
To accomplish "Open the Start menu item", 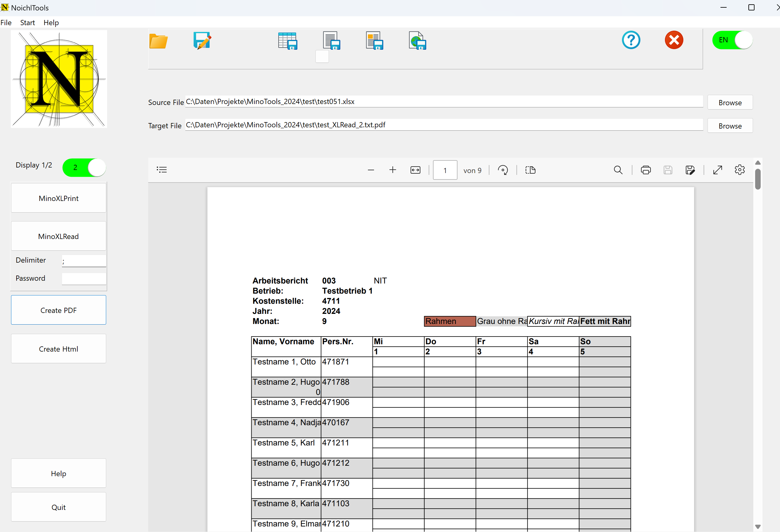I will pyautogui.click(x=28, y=22).
